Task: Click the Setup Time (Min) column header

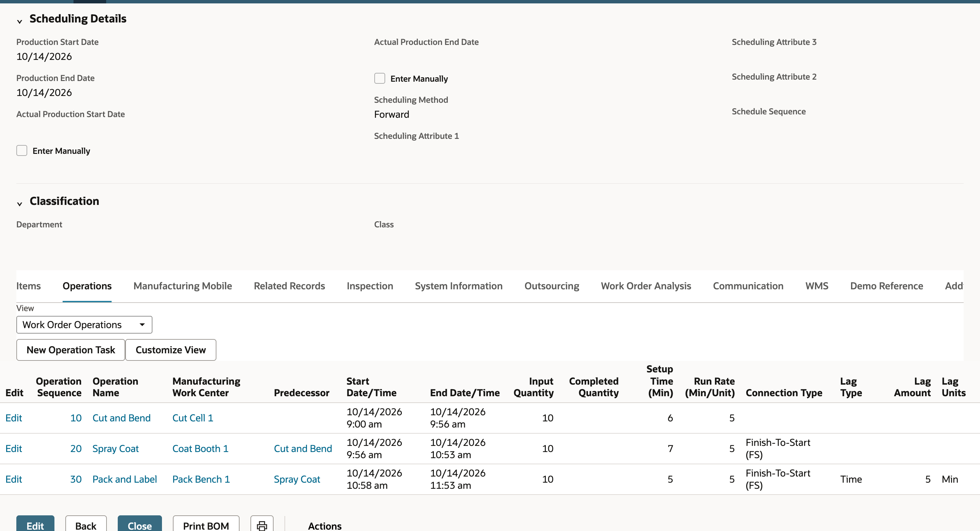Action: click(660, 381)
